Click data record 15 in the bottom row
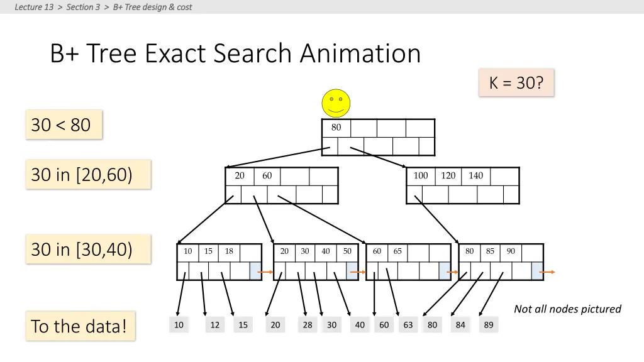This screenshot has height=362, width=644. pos(243,325)
